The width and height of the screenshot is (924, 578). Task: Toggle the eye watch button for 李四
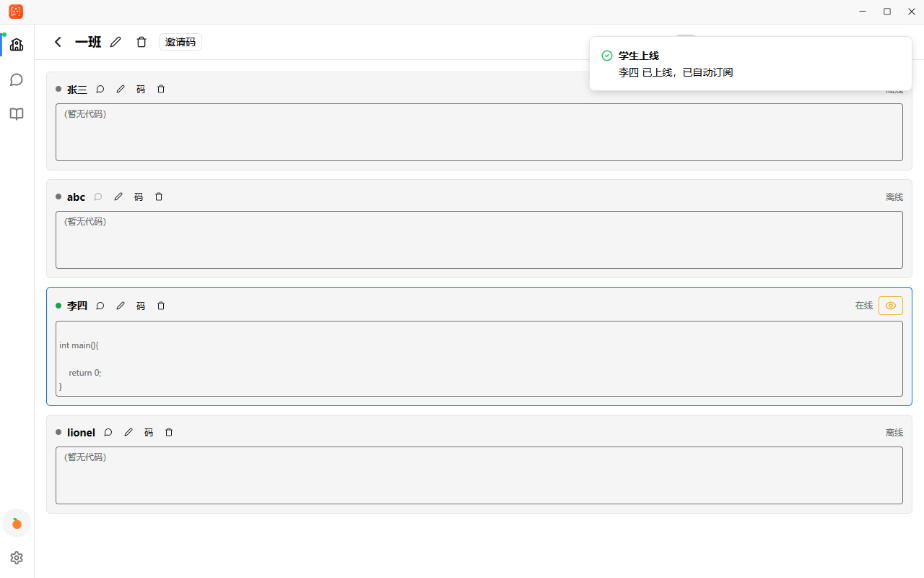click(x=891, y=306)
